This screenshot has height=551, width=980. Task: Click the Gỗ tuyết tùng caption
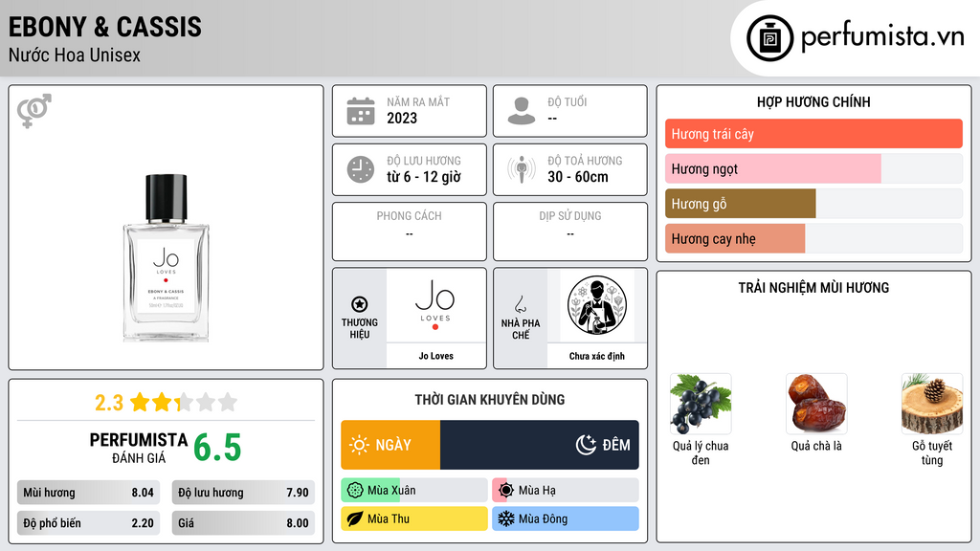(x=932, y=452)
